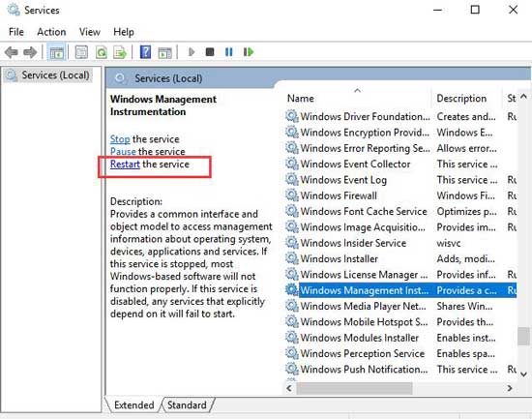This screenshot has height=419, width=532.
Task: Click the Shares Win... description cell
Action: click(x=464, y=307)
